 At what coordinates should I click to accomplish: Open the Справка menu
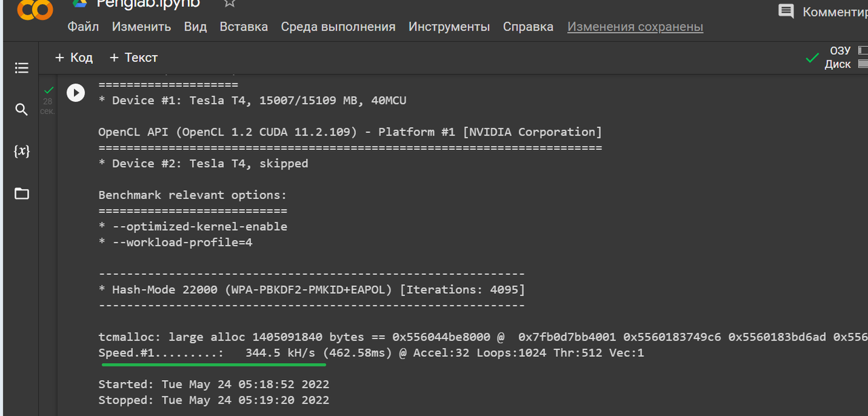point(528,27)
